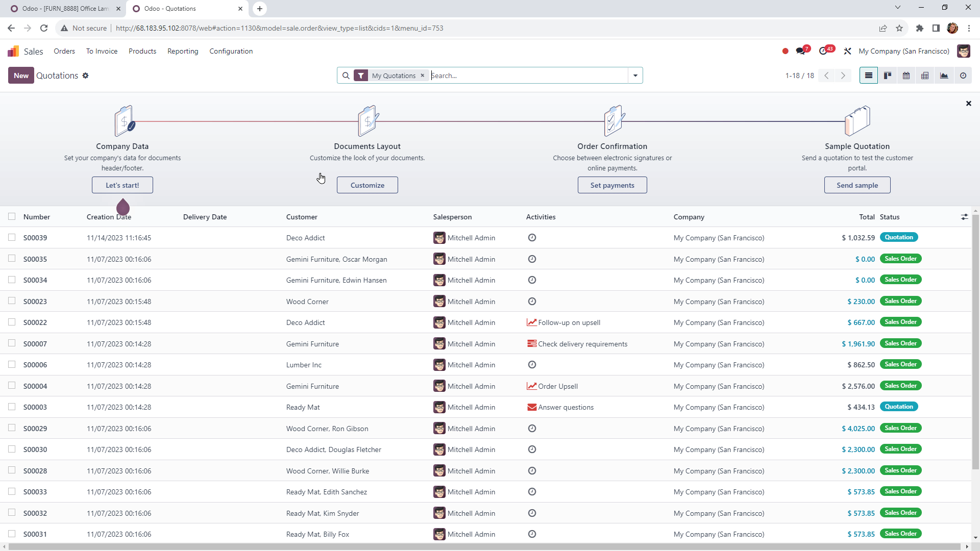This screenshot has width=980, height=551.
Task: Check the box for order S00004
Action: point(12,386)
